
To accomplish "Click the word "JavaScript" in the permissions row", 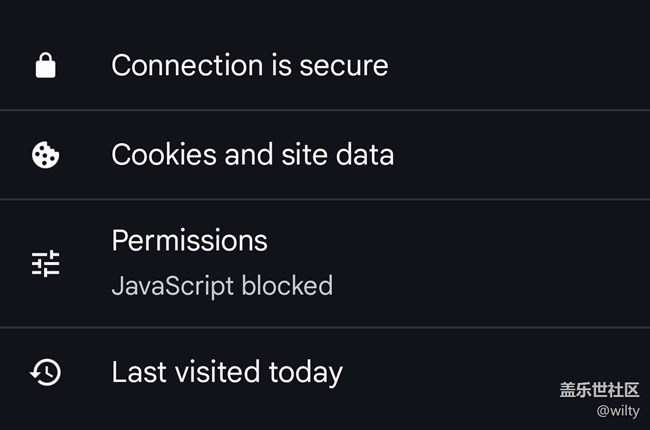I will click(173, 287).
